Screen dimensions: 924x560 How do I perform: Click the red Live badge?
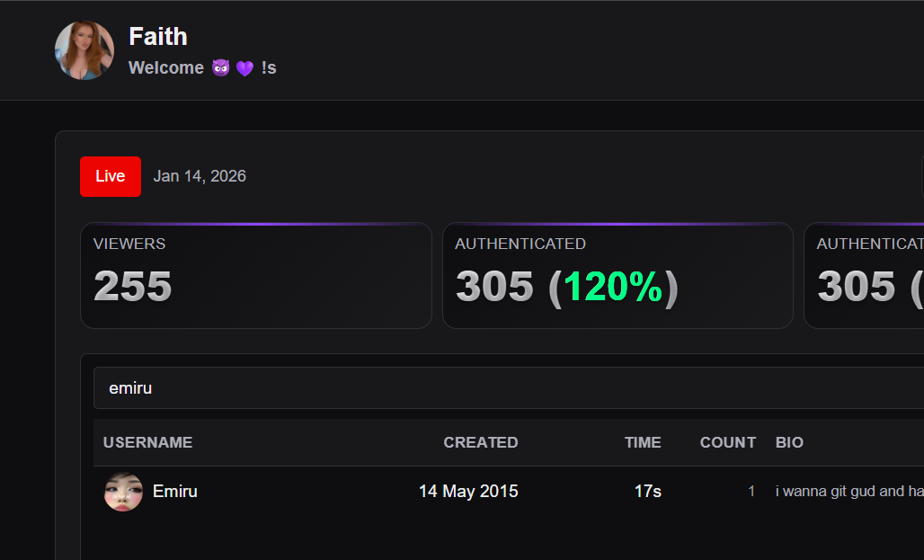111,176
